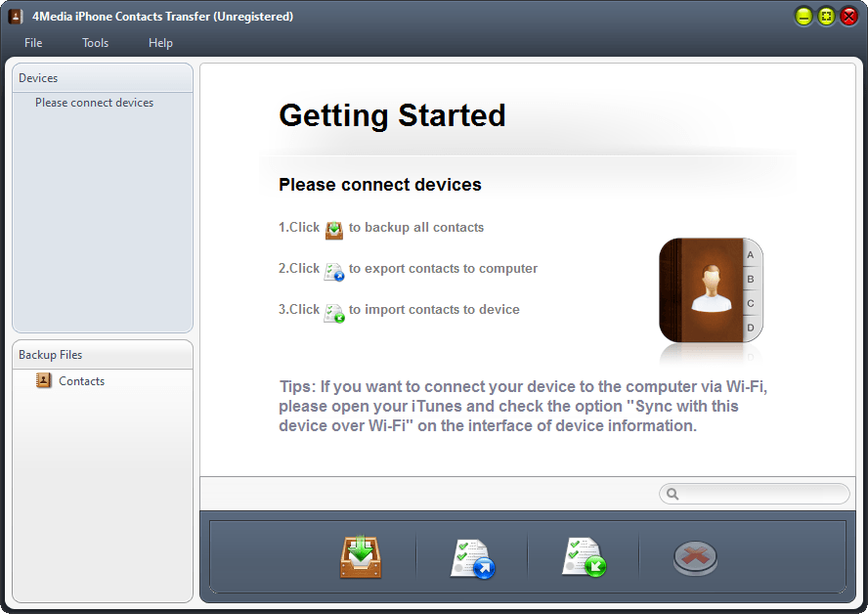Viewport: 868px width, 614px height.
Task: Click the small export icon in step 2
Action: pos(333,271)
